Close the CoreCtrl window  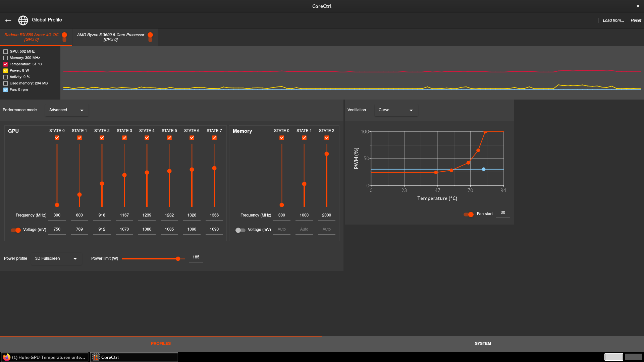click(638, 6)
